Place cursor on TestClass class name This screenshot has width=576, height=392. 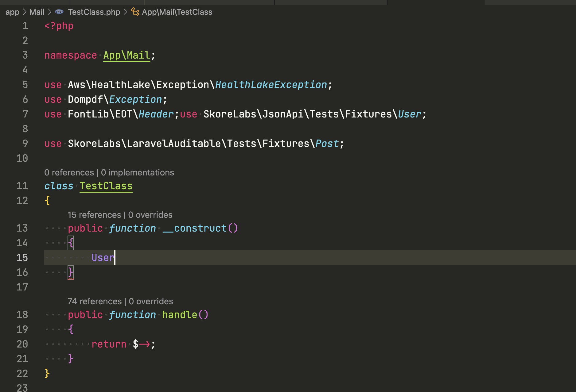click(x=106, y=186)
